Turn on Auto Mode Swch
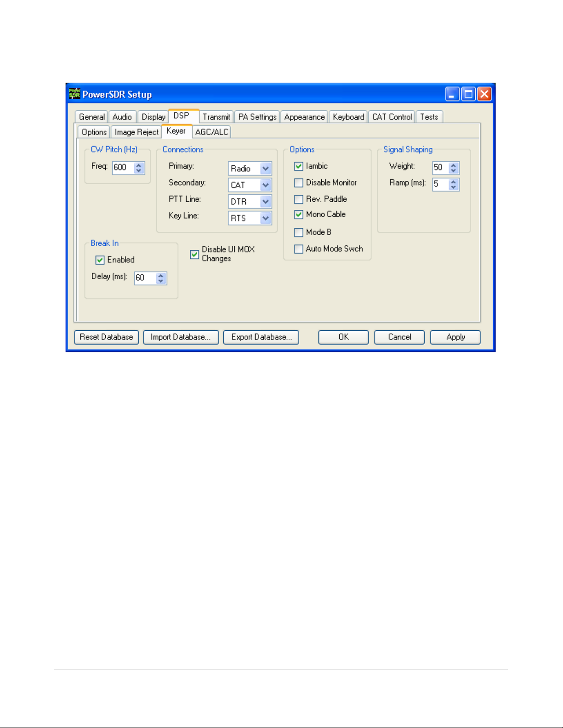563x728 pixels. click(299, 249)
